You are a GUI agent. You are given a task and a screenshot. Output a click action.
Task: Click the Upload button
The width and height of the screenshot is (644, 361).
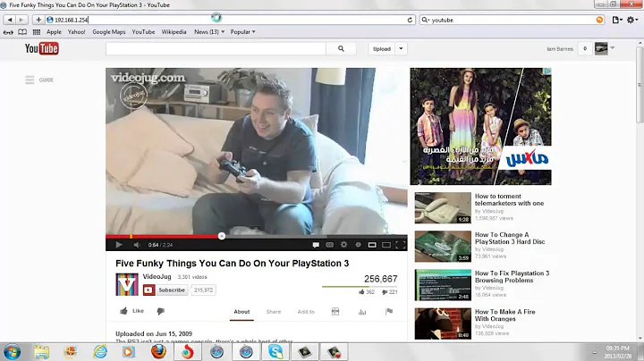point(382,49)
